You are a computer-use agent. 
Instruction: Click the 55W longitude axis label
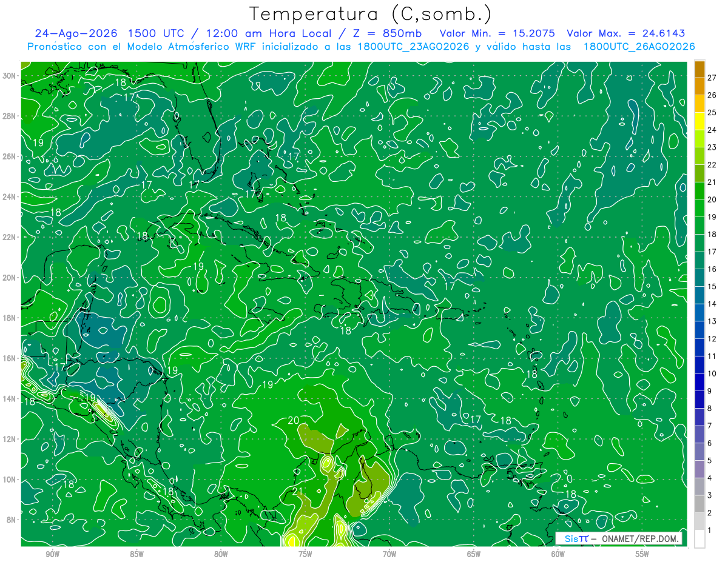click(642, 554)
